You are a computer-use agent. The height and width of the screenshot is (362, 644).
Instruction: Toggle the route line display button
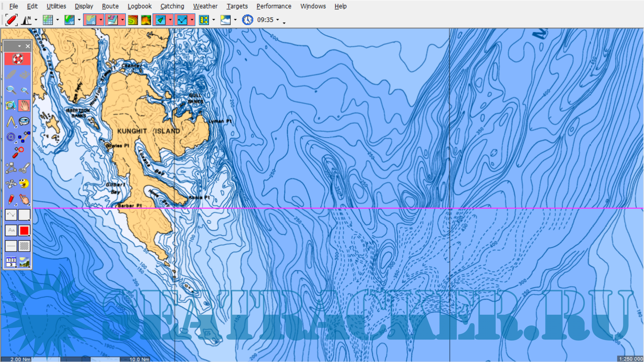click(182, 20)
